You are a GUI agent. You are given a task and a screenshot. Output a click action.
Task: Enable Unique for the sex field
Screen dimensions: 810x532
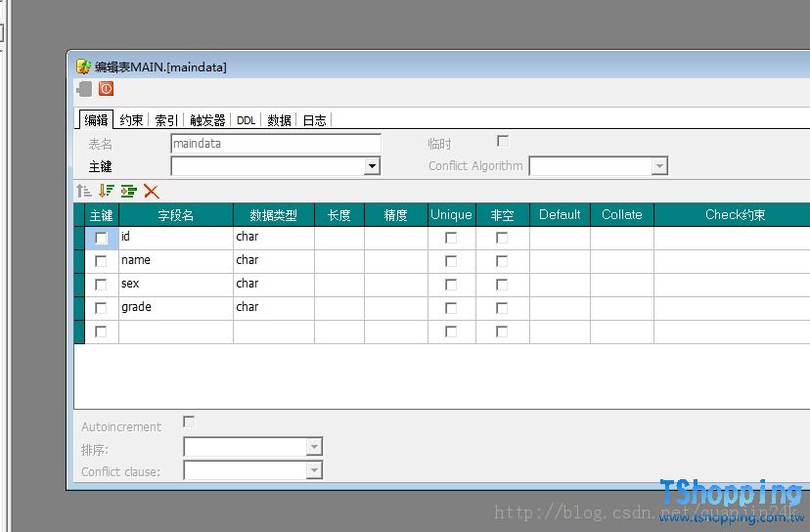pyautogui.click(x=451, y=285)
